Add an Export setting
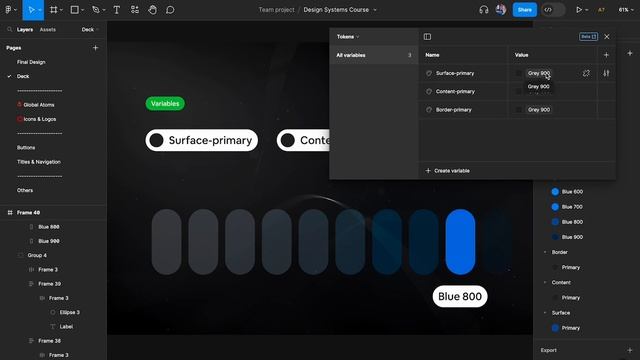 point(630,350)
